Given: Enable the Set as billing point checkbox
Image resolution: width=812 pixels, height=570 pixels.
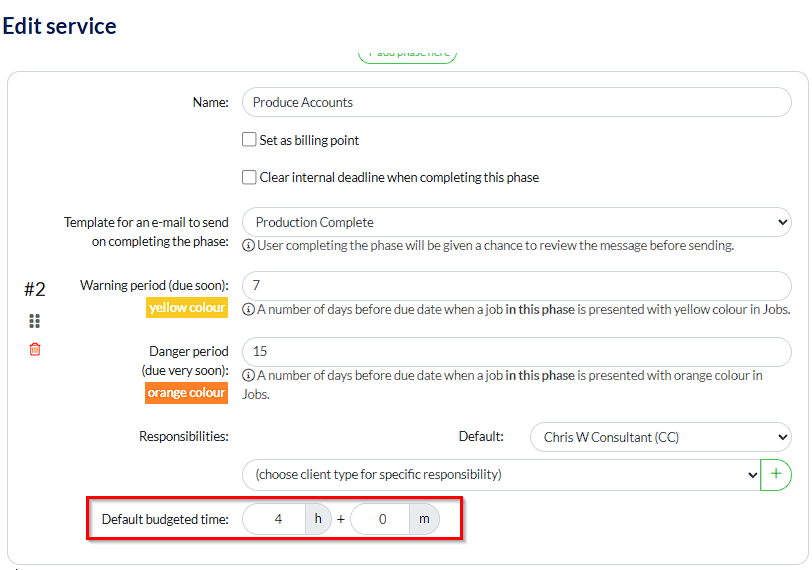Looking at the screenshot, I should (x=249, y=140).
